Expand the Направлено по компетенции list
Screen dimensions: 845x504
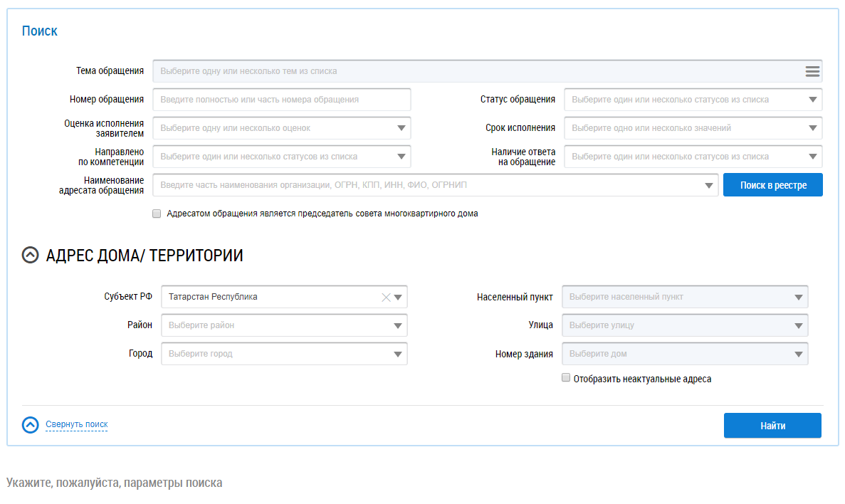pyautogui.click(x=401, y=157)
